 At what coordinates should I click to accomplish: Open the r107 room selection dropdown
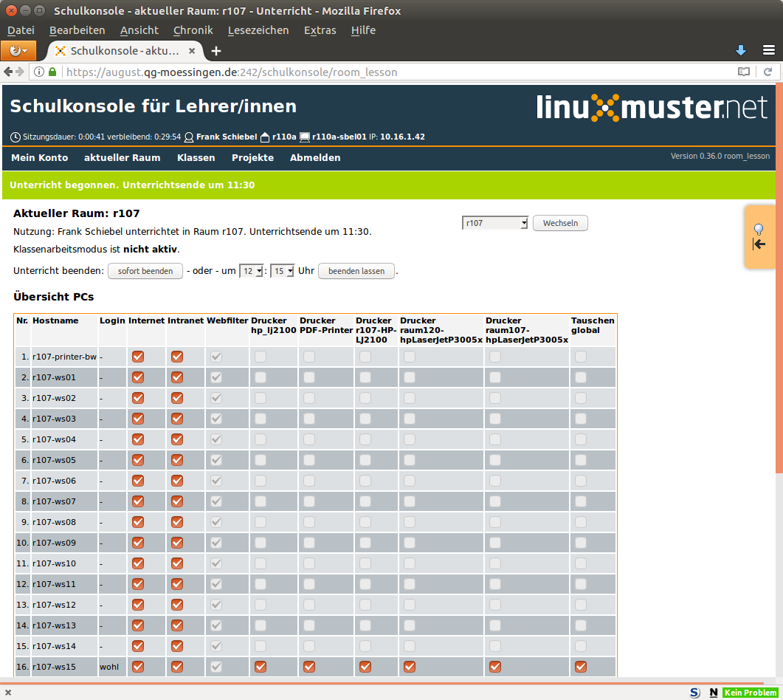coord(494,223)
